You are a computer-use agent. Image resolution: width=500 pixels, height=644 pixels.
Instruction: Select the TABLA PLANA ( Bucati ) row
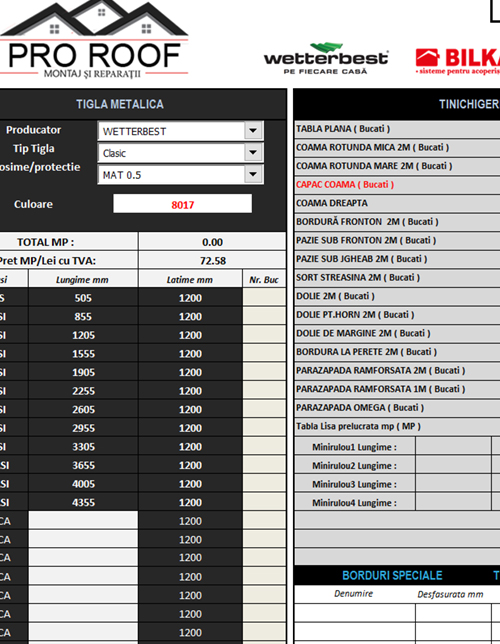pos(397,129)
